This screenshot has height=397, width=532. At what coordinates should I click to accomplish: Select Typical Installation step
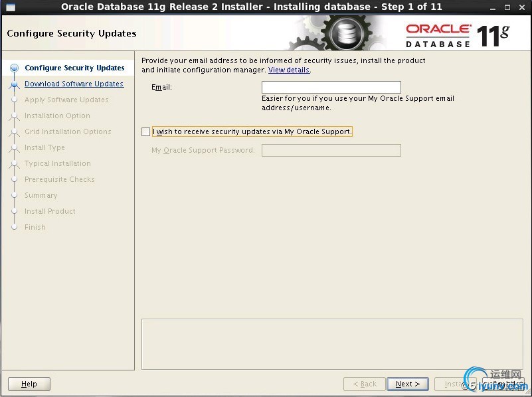(x=58, y=163)
